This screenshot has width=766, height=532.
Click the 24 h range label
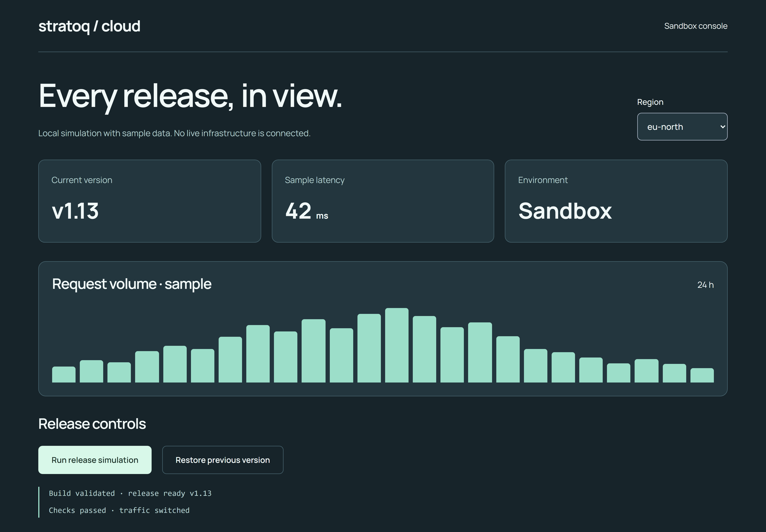point(705,285)
